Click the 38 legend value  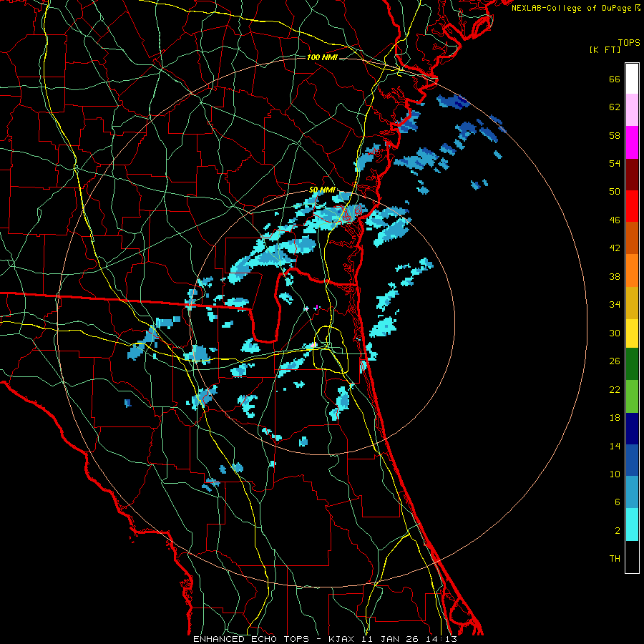click(615, 276)
